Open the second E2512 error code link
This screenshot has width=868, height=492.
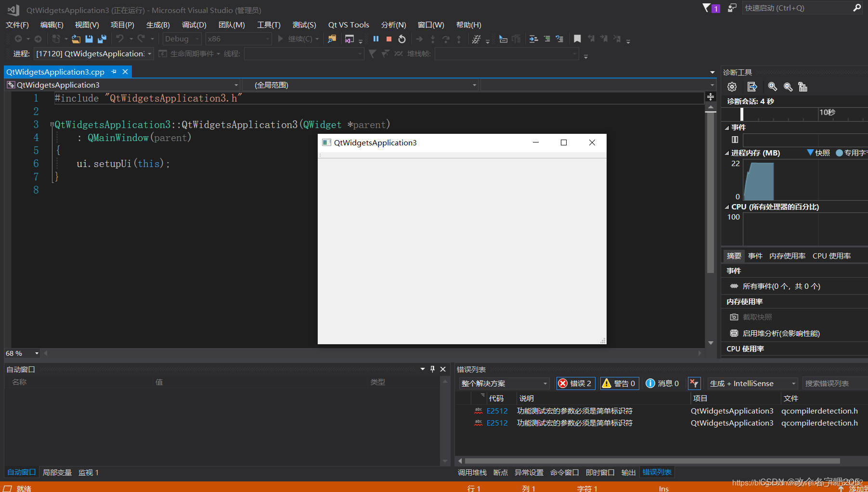[x=497, y=423]
